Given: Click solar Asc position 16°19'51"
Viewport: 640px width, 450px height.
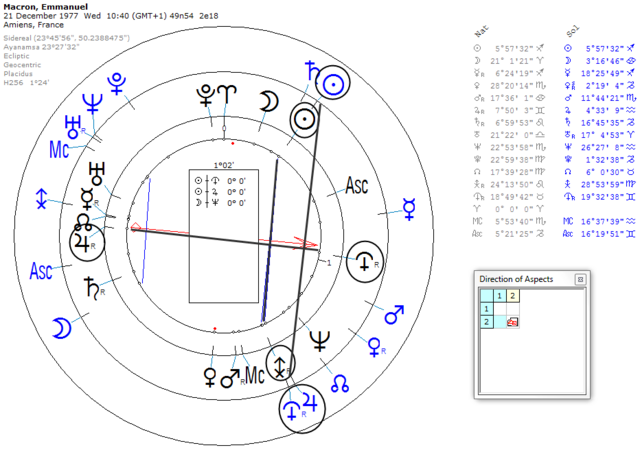Looking at the screenshot, I should 603,234.
